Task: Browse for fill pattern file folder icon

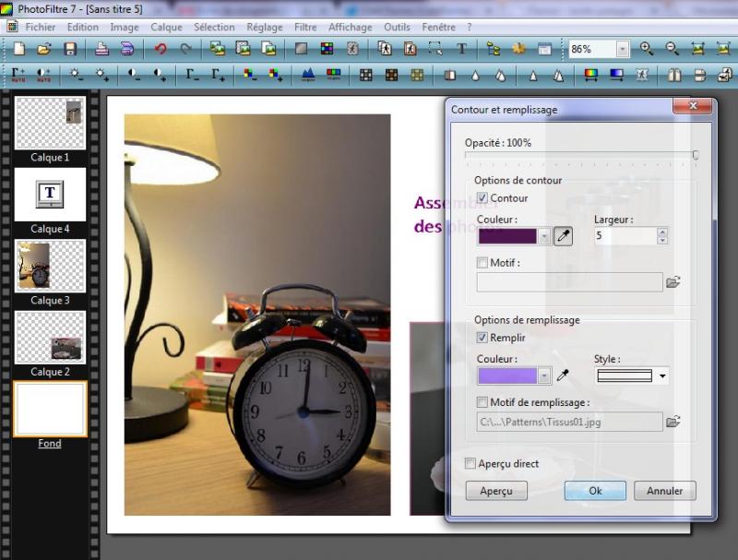Action: tap(673, 422)
